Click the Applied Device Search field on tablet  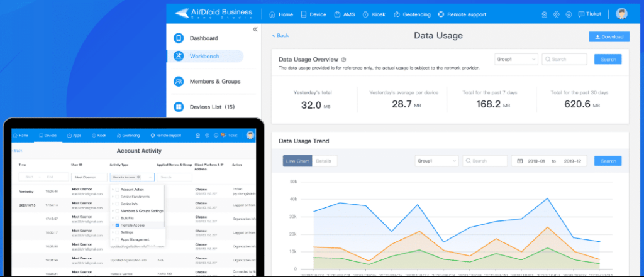tap(174, 177)
